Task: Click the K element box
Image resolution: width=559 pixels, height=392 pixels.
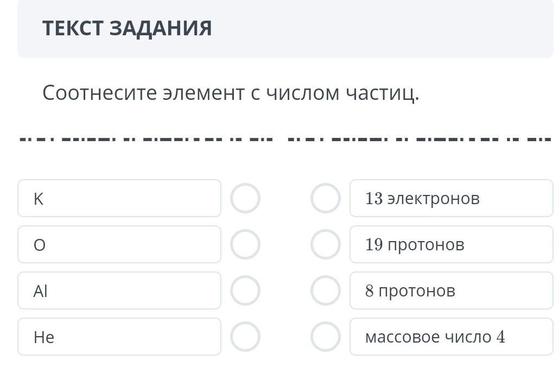Action: click(x=119, y=198)
